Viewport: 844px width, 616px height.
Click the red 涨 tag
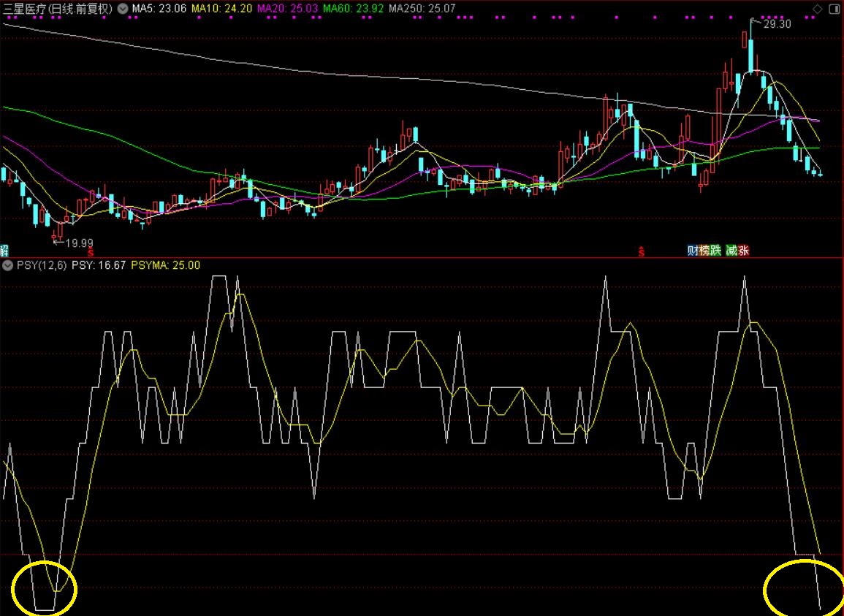click(x=743, y=251)
